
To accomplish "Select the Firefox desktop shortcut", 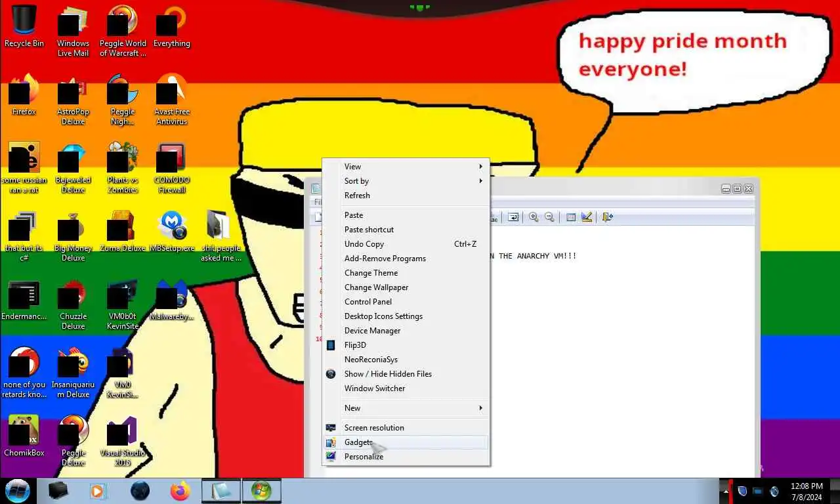I will pos(24,94).
